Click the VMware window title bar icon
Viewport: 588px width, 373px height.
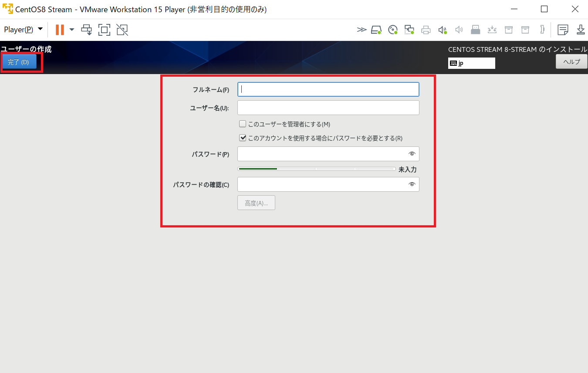pyautogui.click(x=7, y=9)
